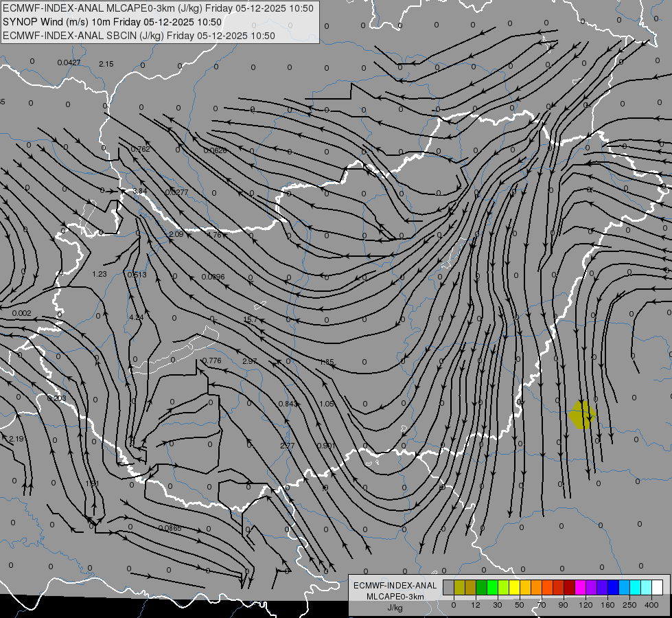Click the legend tick label 50
This screenshot has height=618, width=672.
point(520,605)
